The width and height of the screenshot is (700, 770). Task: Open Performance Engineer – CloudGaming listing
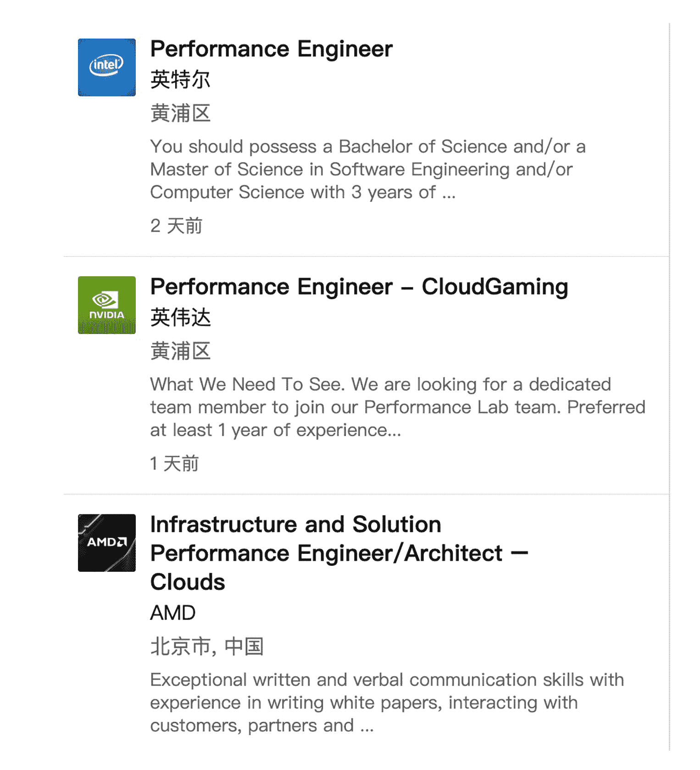359,287
